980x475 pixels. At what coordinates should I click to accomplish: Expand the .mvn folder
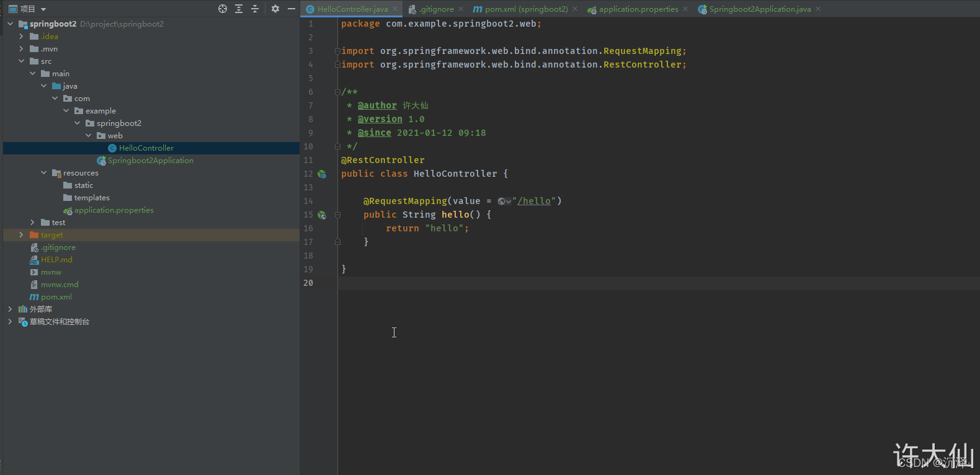(x=21, y=49)
